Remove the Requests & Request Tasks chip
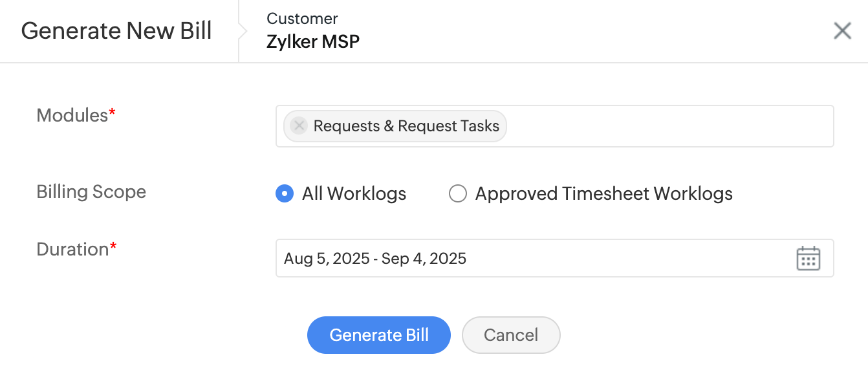The height and width of the screenshot is (370, 868). tap(299, 126)
